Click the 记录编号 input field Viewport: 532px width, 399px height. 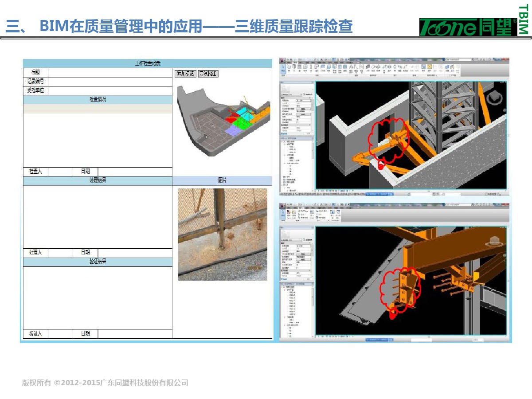click(110, 81)
